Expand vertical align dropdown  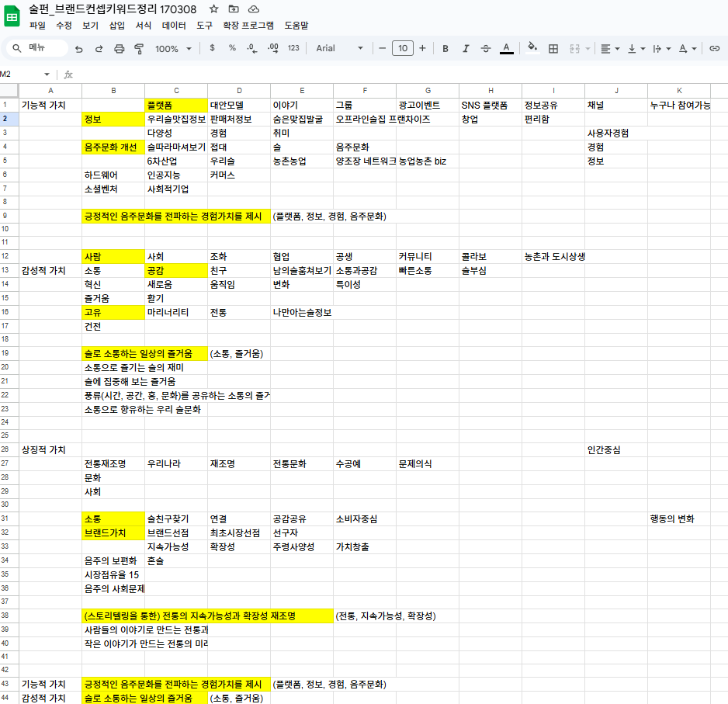point(643,48)
